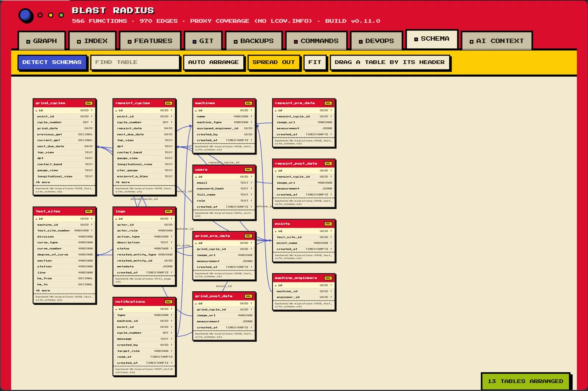
Task: Click the blue circle Blast Radius logo
Action: (26, 15)
